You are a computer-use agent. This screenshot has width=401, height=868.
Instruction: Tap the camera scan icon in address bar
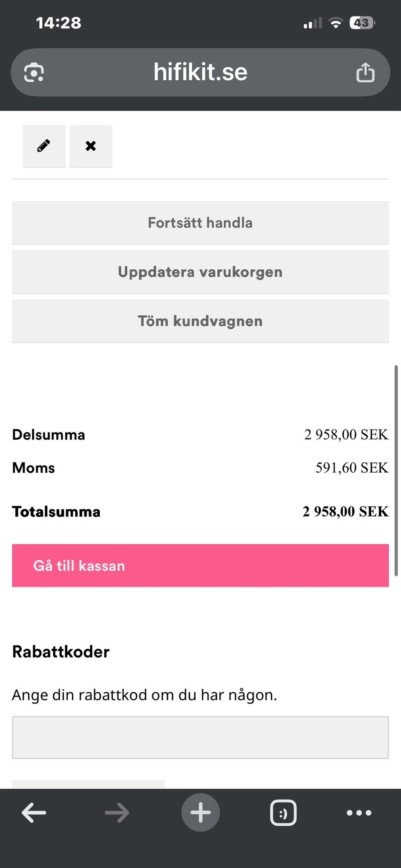pyautogui.click(x=34, y=73)
